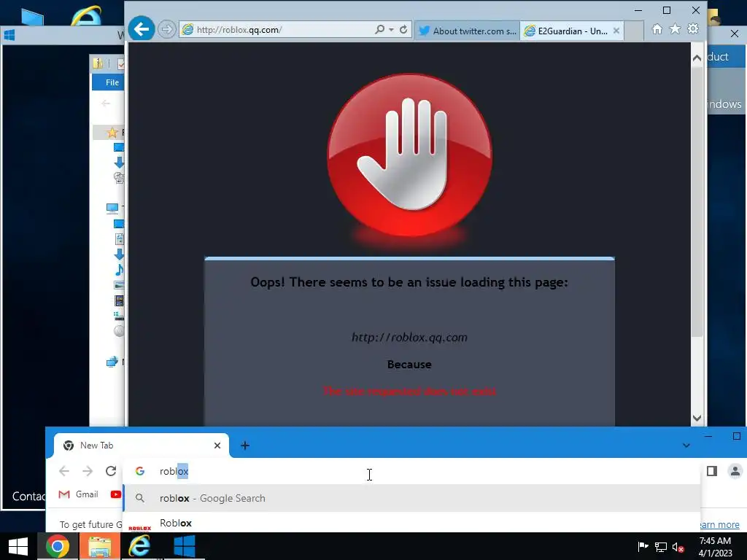Refresh the page in Internet Explorer
Screen dimensions: 747x560
coord(403,29)
